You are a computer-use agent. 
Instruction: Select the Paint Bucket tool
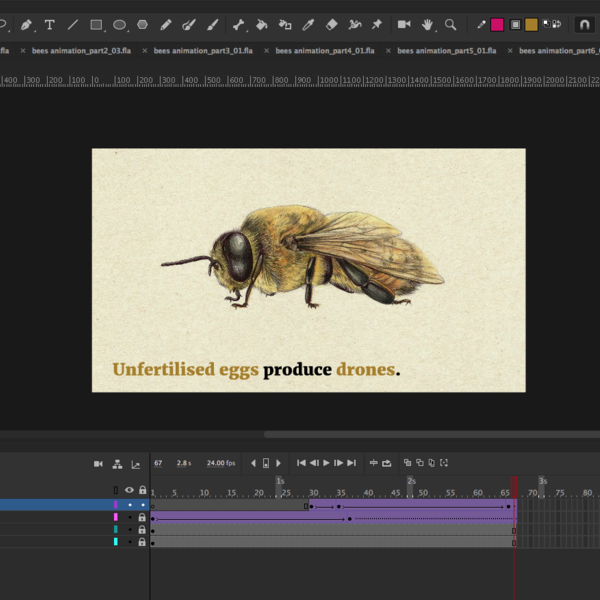(262, 25)
